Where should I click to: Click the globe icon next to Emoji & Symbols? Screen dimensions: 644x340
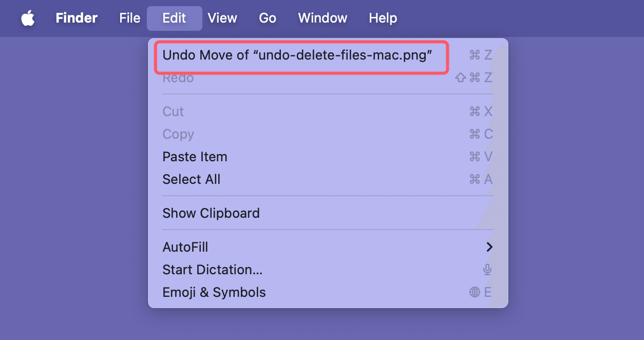coord(475,292)
